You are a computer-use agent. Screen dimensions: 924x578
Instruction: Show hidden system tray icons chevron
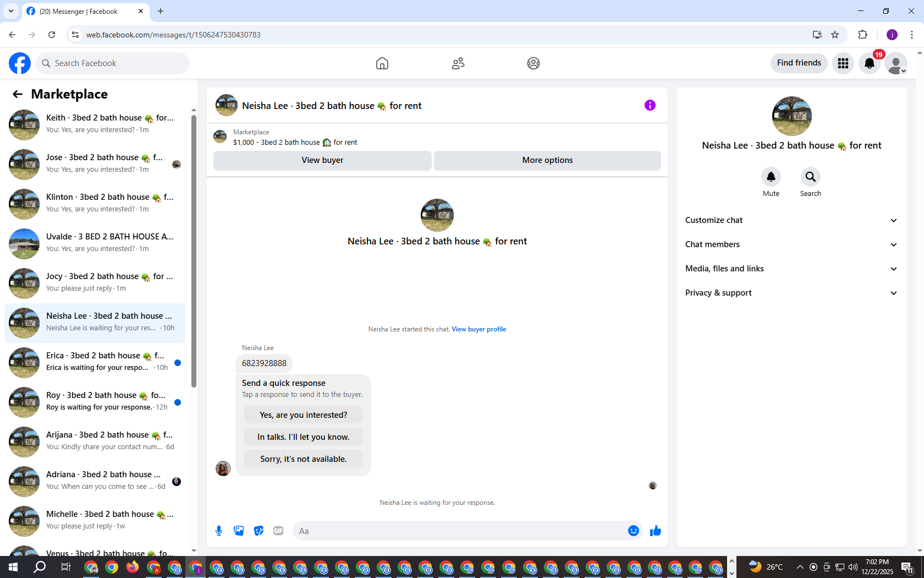click(x=800, y=567)
